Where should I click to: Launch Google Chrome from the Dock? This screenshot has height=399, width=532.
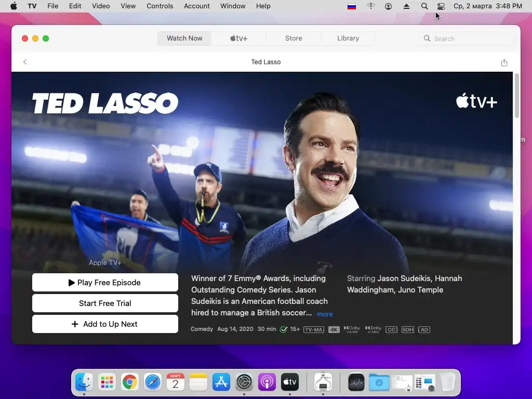(129, 382)
